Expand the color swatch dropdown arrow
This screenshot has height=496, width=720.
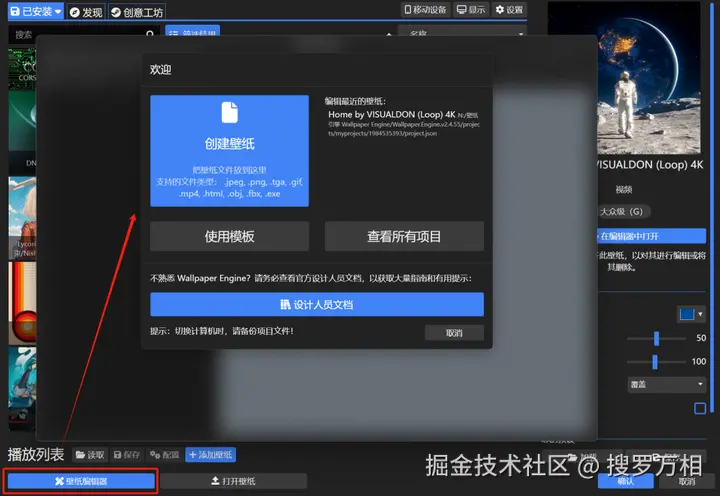pyautogui.click(x=700, y=314)
